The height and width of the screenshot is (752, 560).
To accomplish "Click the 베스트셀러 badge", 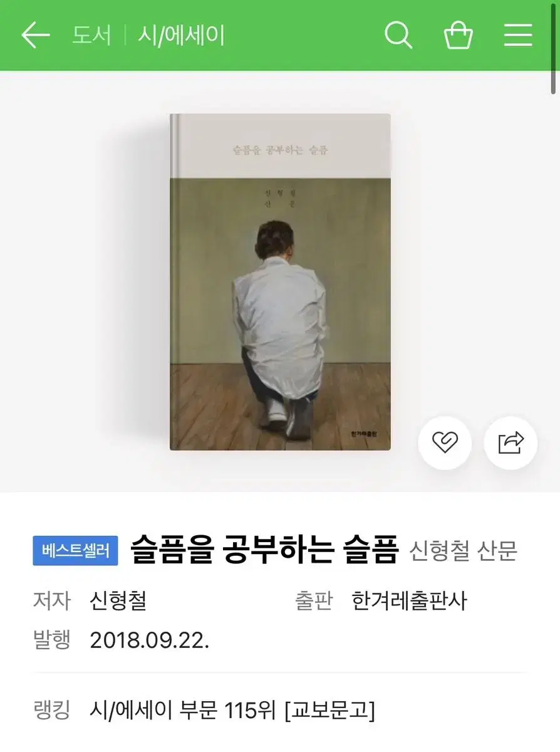I will [75, 551].
